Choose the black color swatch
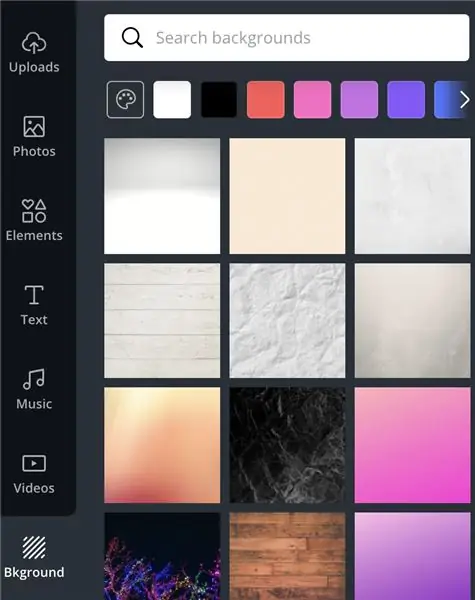This screenshot has height=600, width=475. click(219, 99)
